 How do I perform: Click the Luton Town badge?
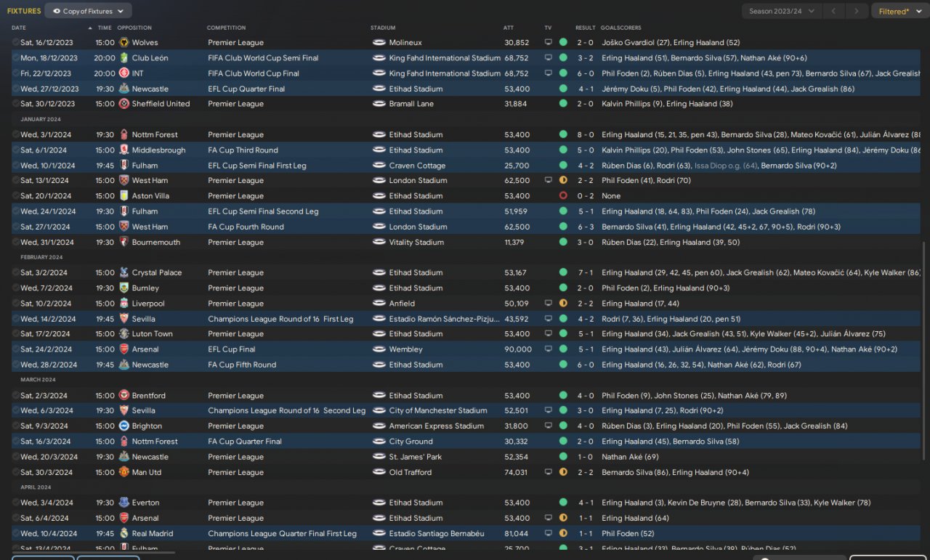coord(124,334)
